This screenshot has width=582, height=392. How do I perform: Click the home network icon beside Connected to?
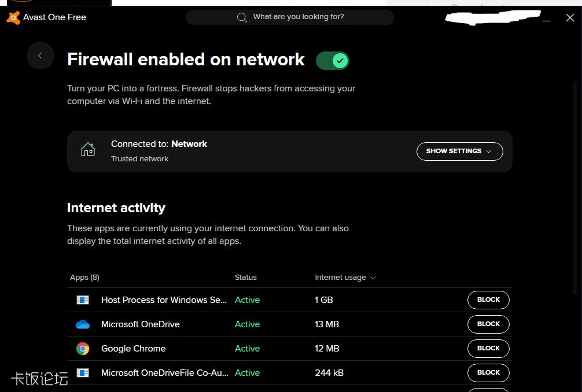[x=87, y=149]
